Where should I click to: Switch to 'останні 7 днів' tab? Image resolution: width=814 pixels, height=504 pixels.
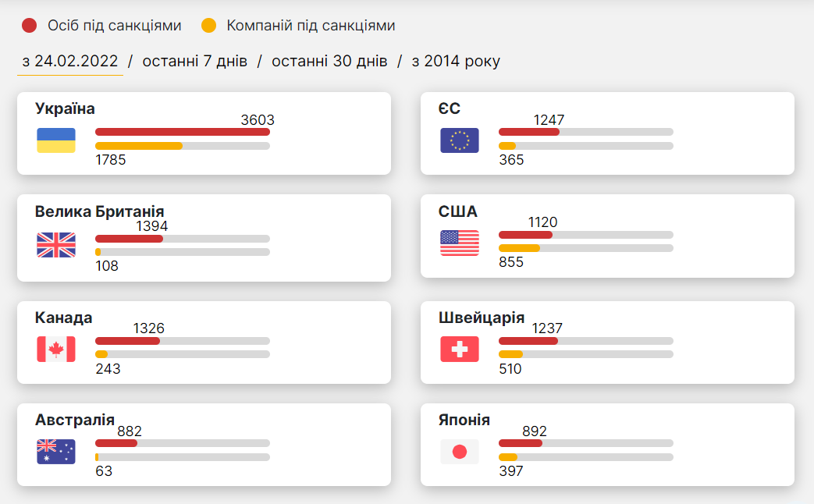[195, 62]
